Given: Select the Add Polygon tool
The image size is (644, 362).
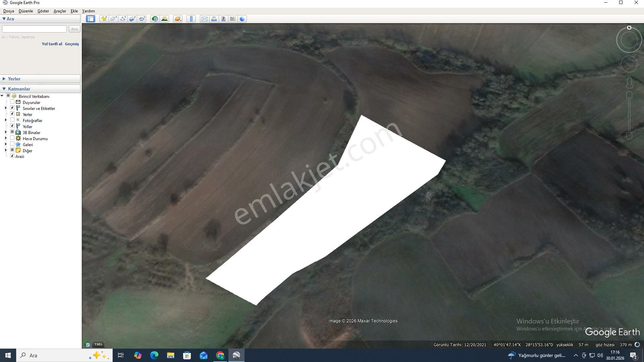Looking at the screenshot, I should tap(113, 19).
